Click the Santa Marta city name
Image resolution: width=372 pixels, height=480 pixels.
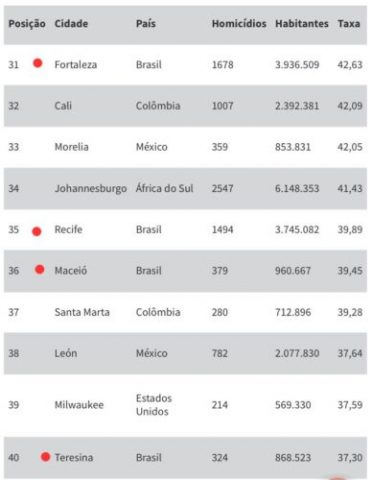(x=82, y=312)
